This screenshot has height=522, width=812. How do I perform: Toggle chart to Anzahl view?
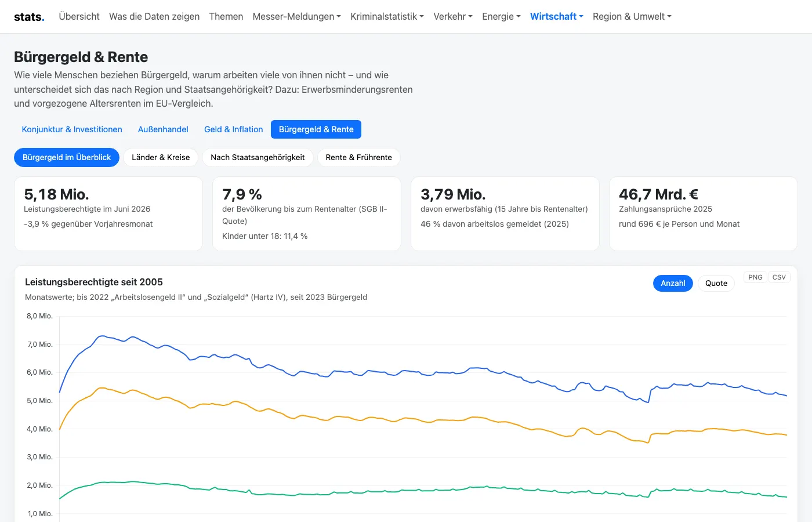click(x=673, y=283)
